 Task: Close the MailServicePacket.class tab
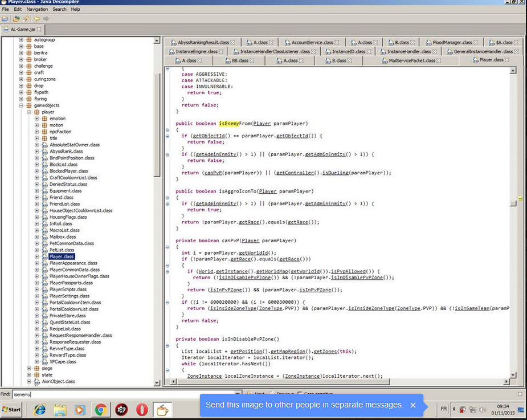tap(439, 60)
